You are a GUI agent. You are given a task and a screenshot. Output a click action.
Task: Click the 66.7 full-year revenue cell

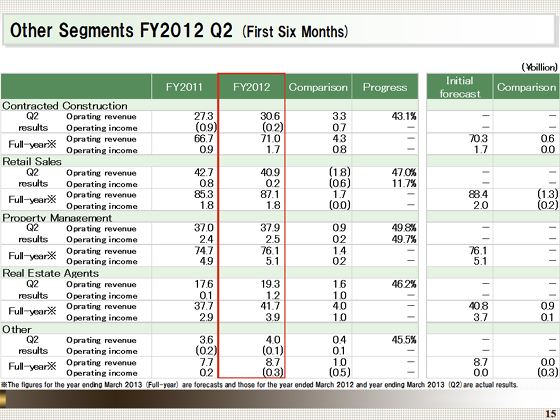tap(204, 139)
